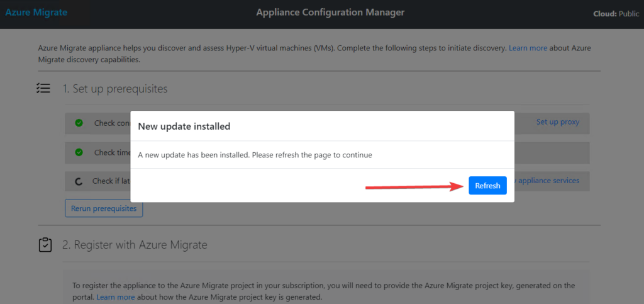
Task: Click the Set up proxy link
Action: point(558,122)
